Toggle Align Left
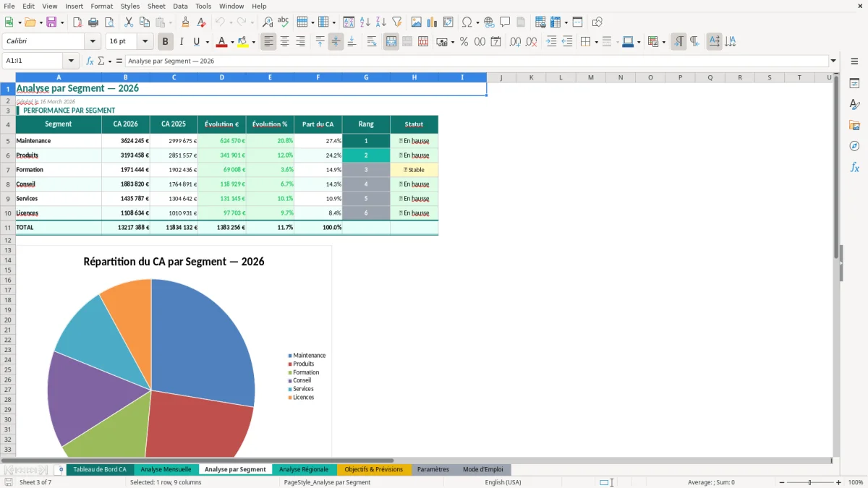Screen dimensions: 868x488 click(269, 42)
